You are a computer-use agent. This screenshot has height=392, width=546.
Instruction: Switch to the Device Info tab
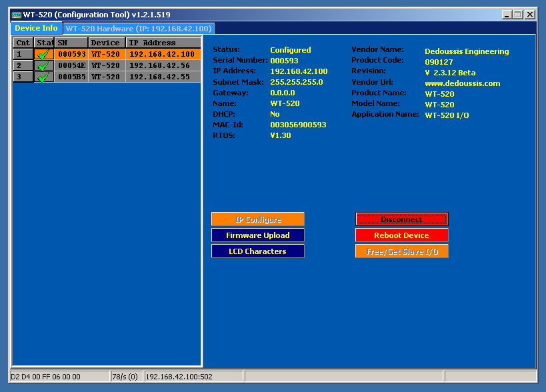click(x=36, y=28)
